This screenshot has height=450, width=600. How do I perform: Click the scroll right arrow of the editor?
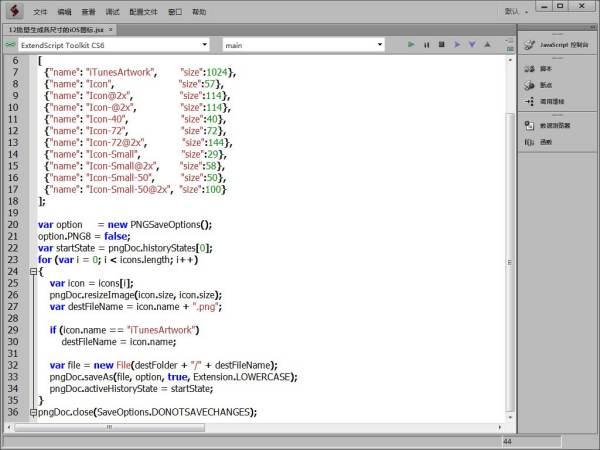499,427
